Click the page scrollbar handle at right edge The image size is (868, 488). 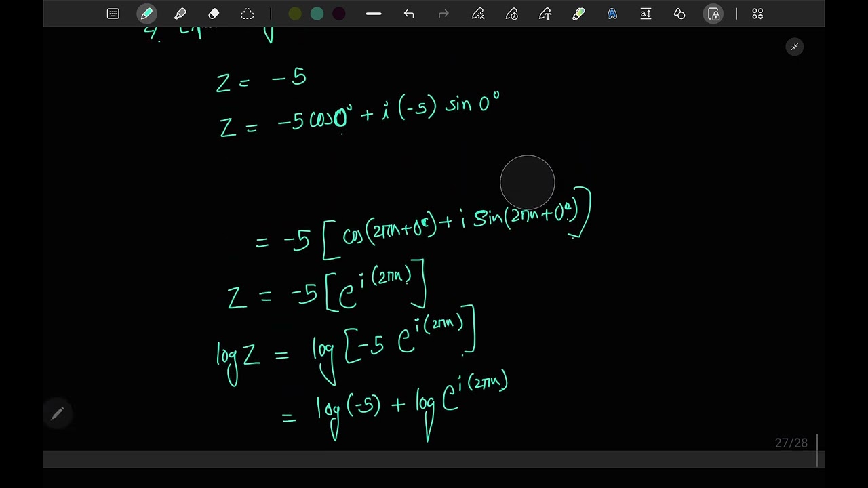pyautogui.click(x=818, y=451)
